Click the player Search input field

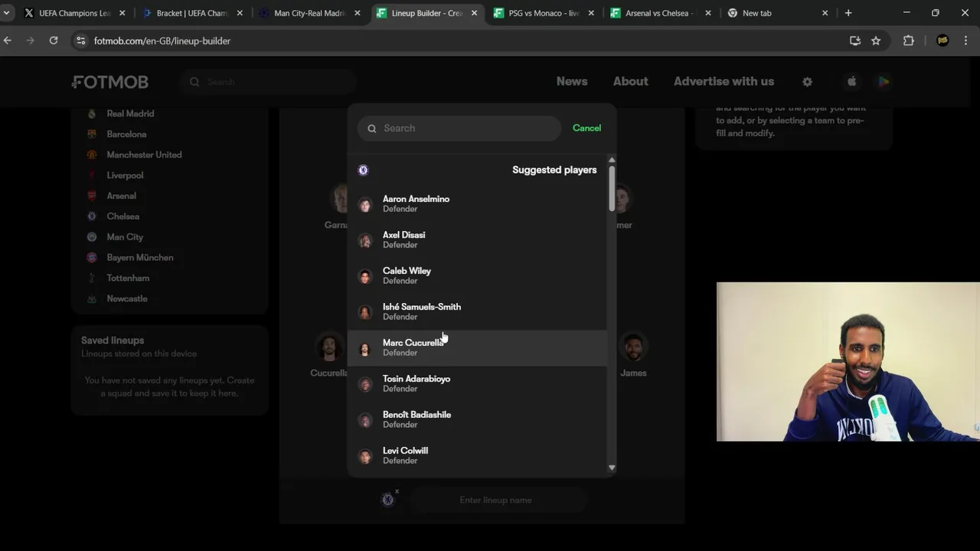click(459, 129)
